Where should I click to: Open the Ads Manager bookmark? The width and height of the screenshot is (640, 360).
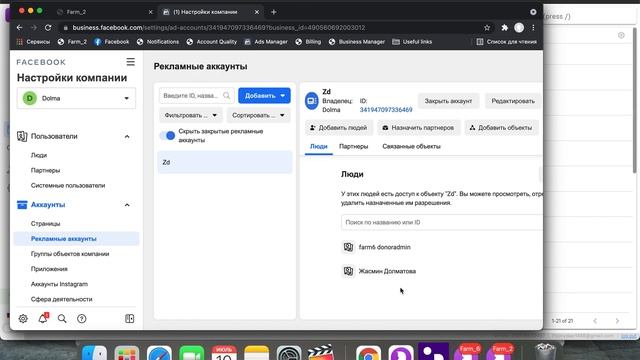tap(266, 42)
